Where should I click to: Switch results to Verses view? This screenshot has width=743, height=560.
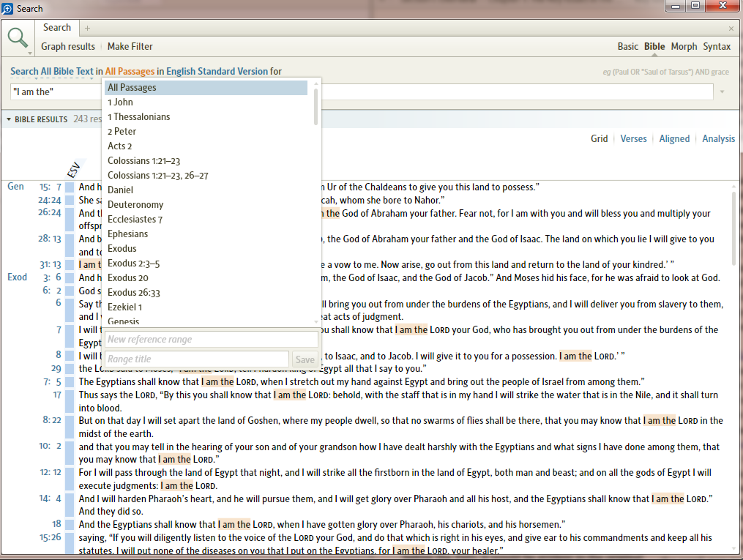(633, 139)
